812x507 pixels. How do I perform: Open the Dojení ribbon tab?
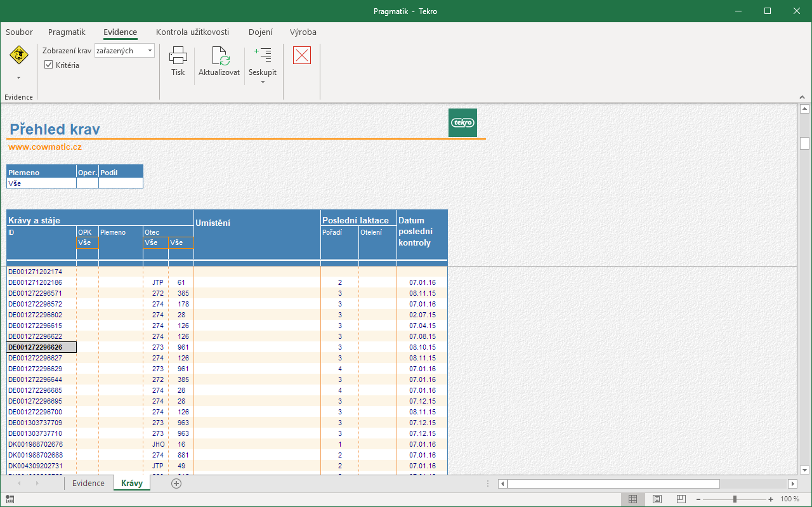(261, 32)
